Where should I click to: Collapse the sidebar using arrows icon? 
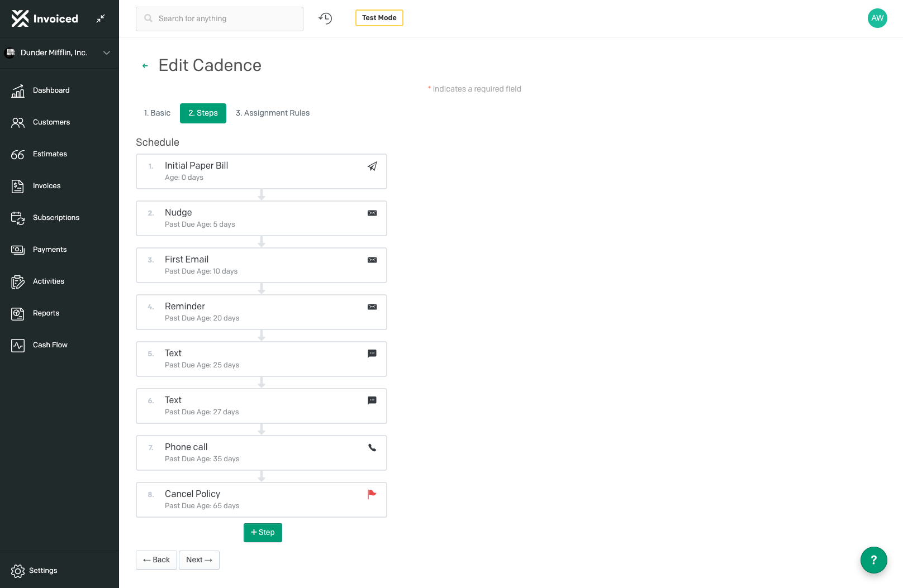pyautogui.click(x=101, y=18)
